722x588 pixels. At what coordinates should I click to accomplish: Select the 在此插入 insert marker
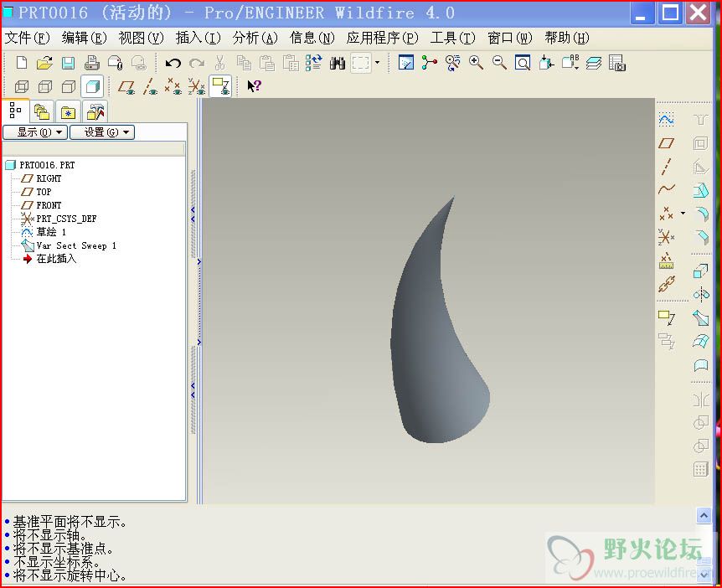[x=56, y=259]
